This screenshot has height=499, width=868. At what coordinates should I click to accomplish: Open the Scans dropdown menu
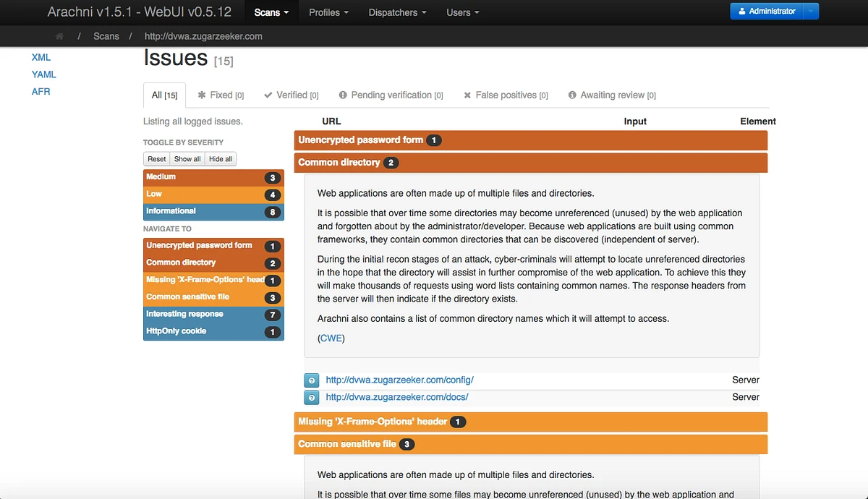pyautogui.click(x=271, y=12)
